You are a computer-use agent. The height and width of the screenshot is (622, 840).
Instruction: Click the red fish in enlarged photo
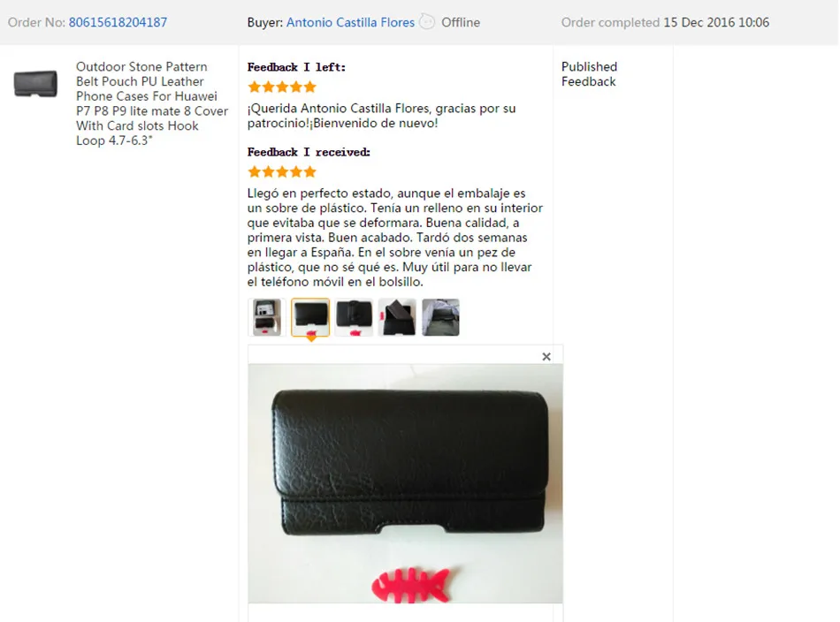point(411,585)
